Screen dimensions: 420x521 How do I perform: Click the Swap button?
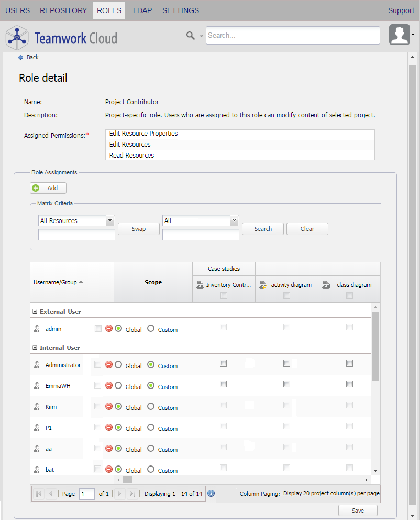point(138,229)
